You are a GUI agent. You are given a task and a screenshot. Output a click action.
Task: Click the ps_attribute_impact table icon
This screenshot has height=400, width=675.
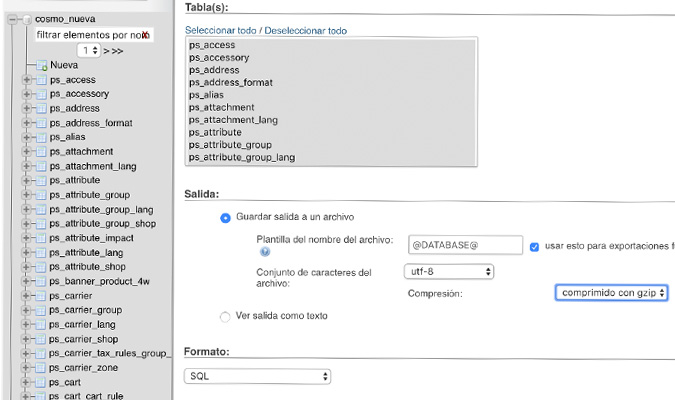41,238
